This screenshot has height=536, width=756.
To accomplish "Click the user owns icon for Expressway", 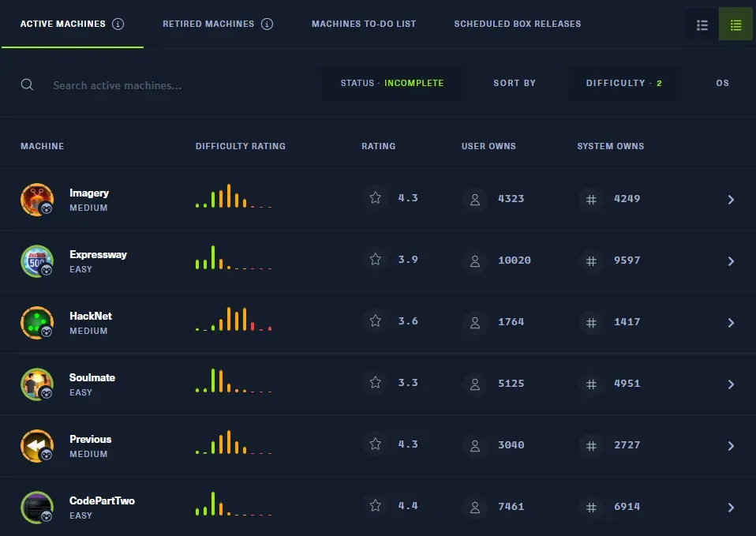I will [x=475, y=261].
